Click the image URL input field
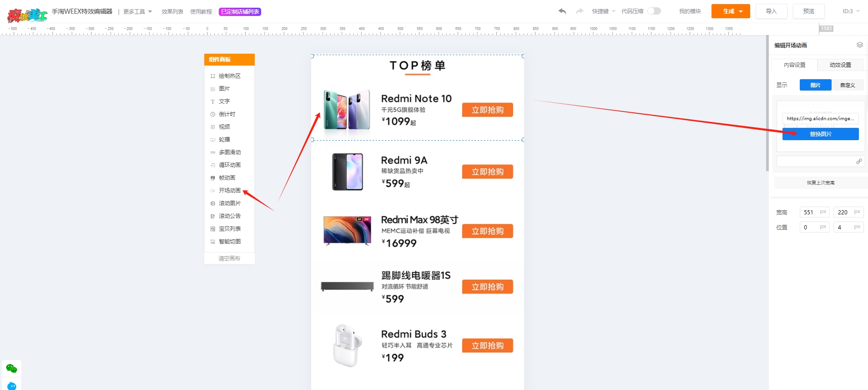The width and height of the screenshot is (868, 390). coord(821,118)
